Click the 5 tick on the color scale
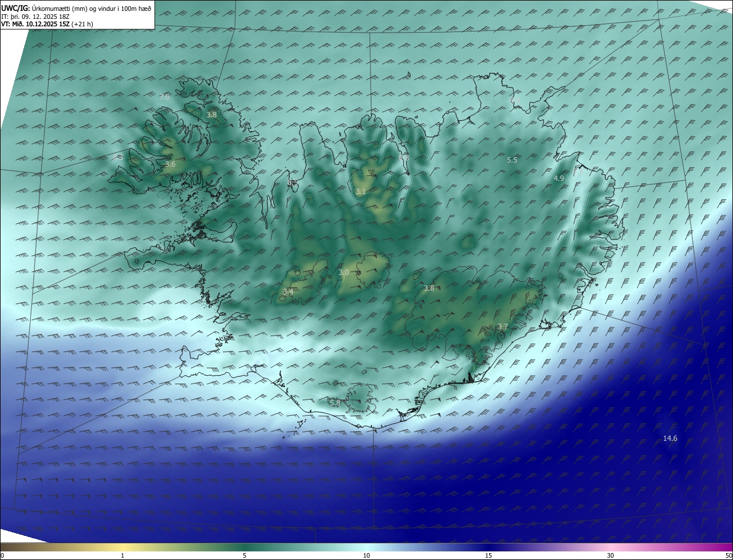733x560 pixels. pyautogui.click(x=245, y=555)
